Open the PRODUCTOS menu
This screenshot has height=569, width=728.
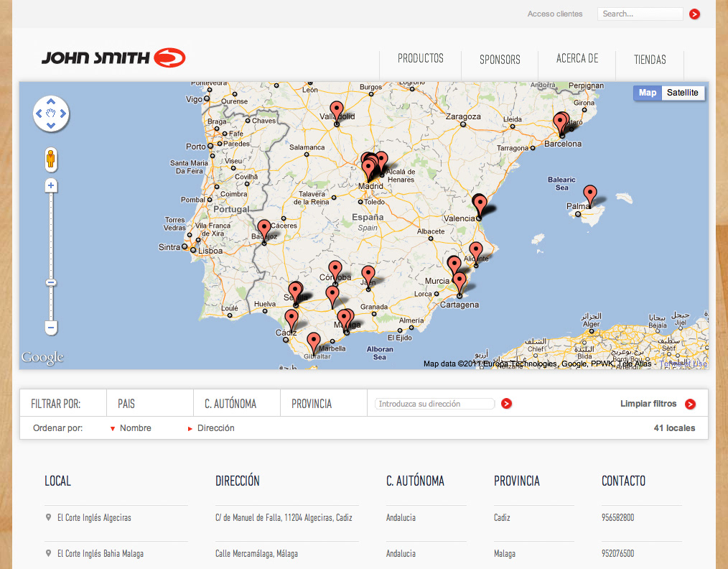420,58
